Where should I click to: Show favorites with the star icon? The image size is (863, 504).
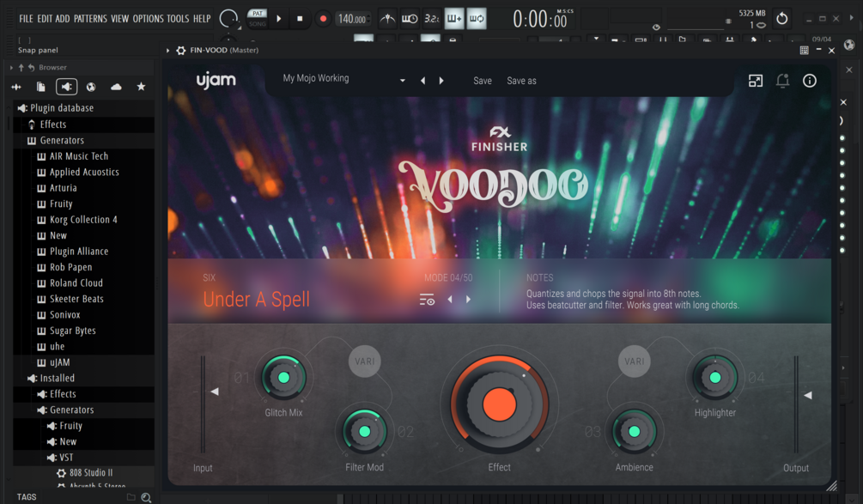141,87
